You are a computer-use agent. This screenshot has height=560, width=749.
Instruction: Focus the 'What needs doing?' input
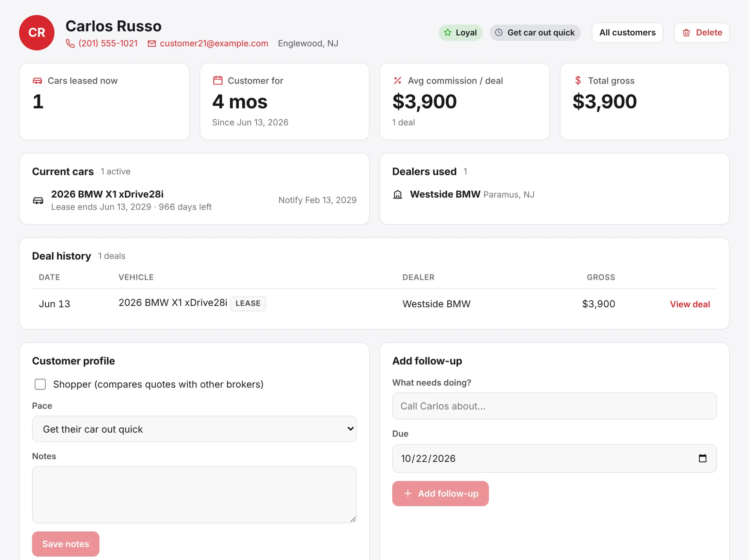coord(555,406)
